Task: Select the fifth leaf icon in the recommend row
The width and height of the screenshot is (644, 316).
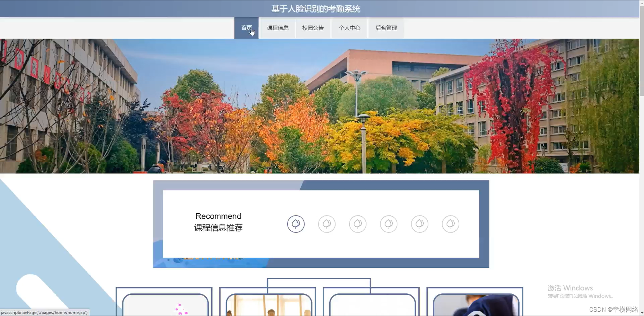Action: [x=420, y=224]
